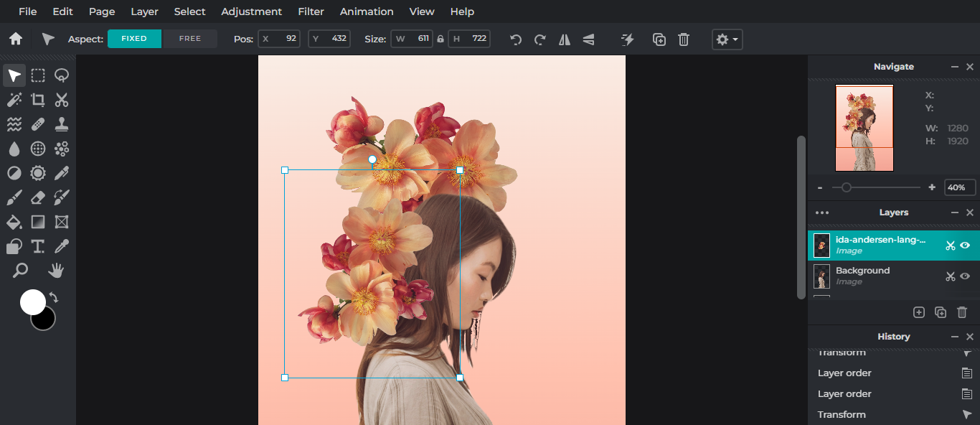Select the Crop tool

pyautogui.click(x=38, y=100)
